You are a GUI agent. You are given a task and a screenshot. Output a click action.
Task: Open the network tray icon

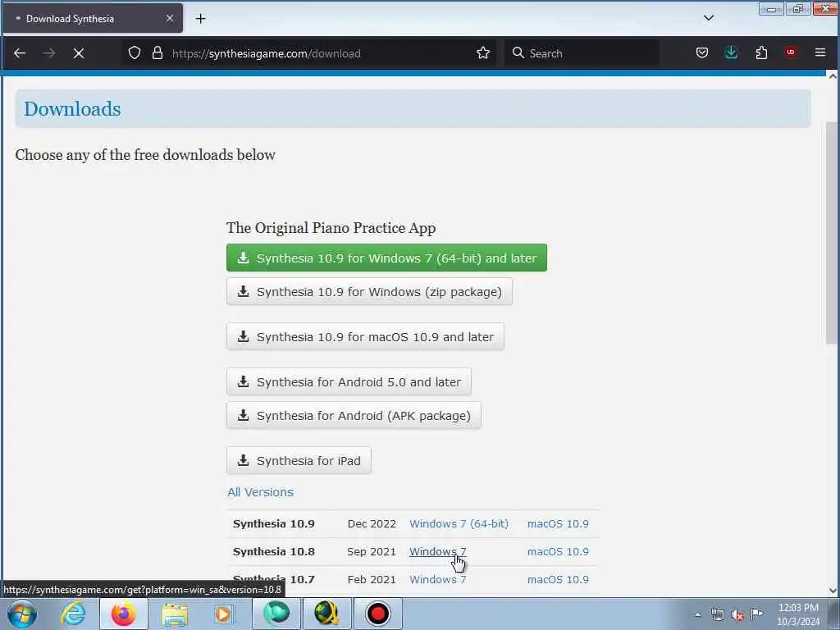tap(717, 615)
